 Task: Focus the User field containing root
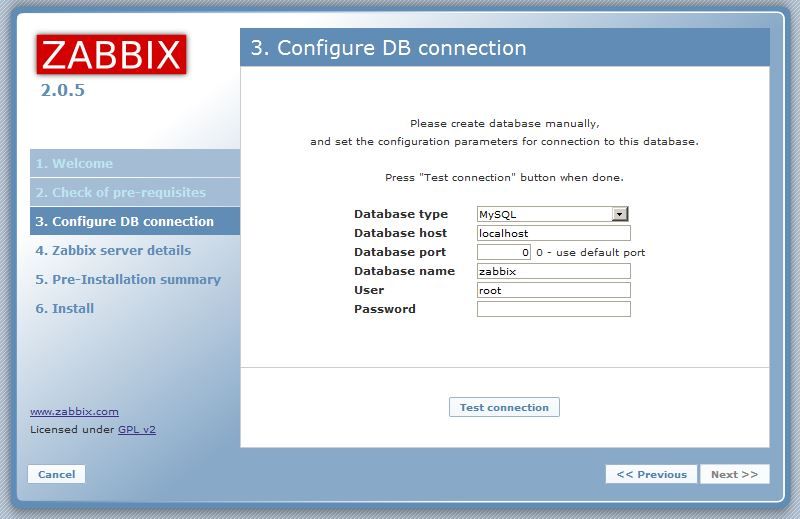[554, 290]
